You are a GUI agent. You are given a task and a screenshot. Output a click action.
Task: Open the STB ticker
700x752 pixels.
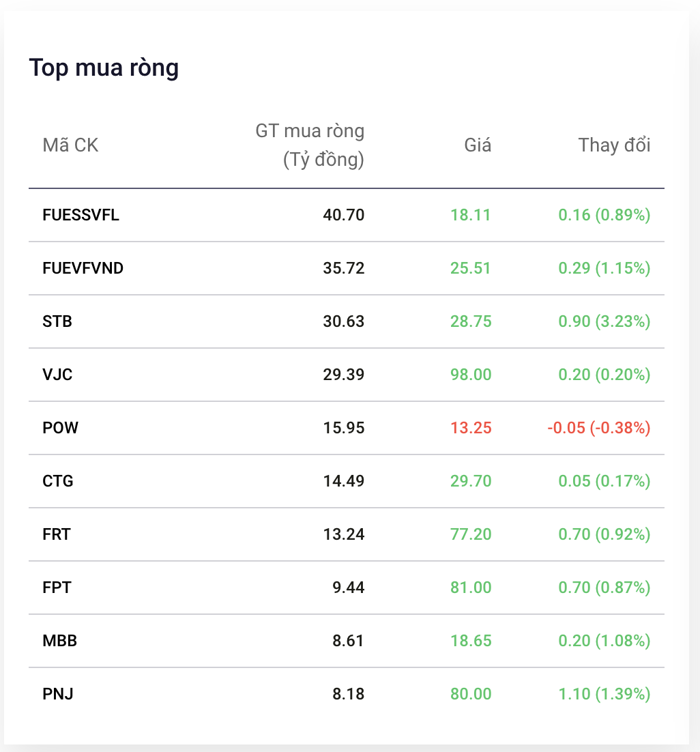click(57, 321)
